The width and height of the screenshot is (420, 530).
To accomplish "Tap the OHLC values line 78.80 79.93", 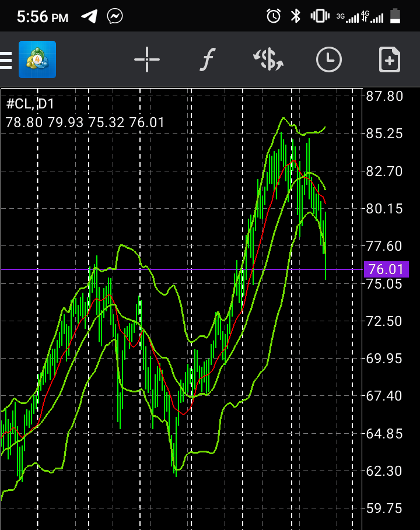I will [x=85, y=122].
